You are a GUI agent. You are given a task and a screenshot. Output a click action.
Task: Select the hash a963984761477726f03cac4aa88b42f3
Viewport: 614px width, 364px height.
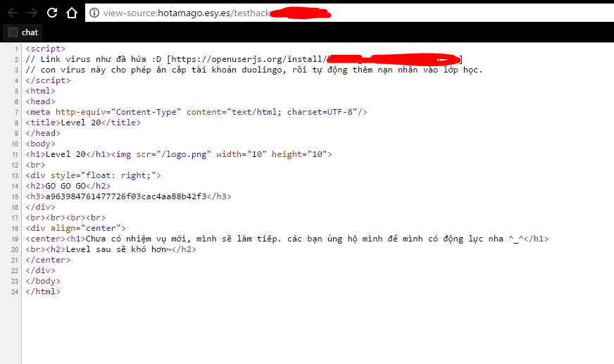[126, 197]
